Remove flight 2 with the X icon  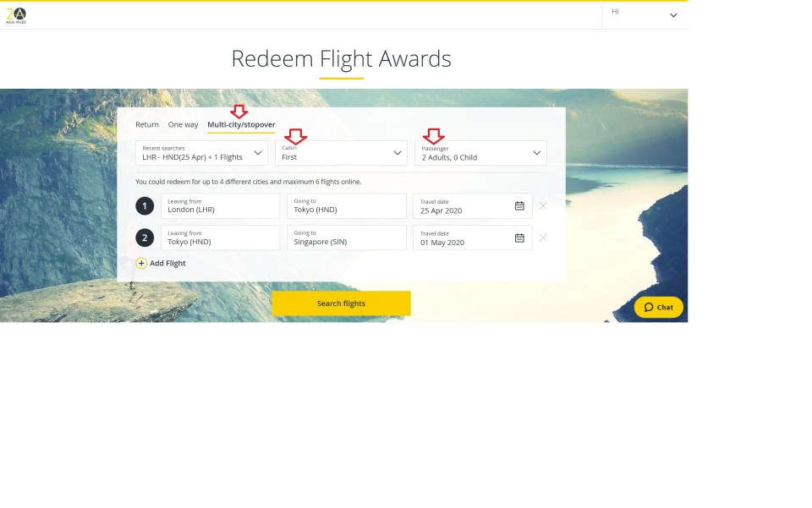point(543,238)
